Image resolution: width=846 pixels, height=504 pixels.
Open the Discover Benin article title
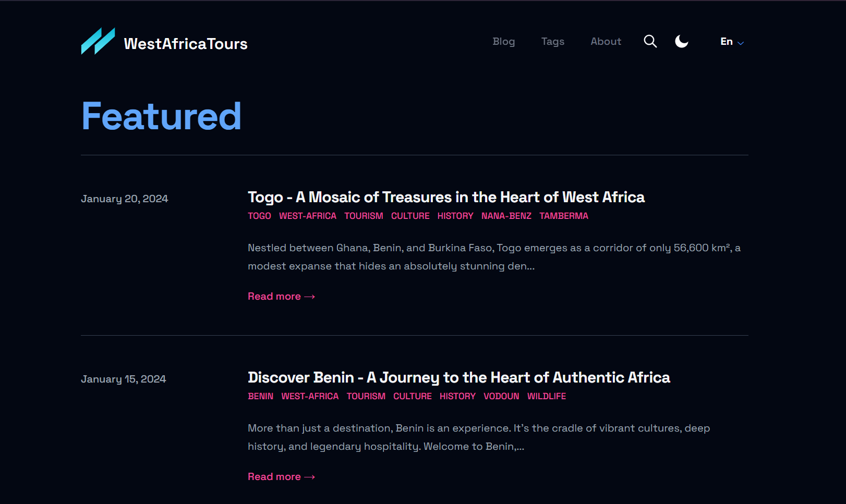pos(458,377)
